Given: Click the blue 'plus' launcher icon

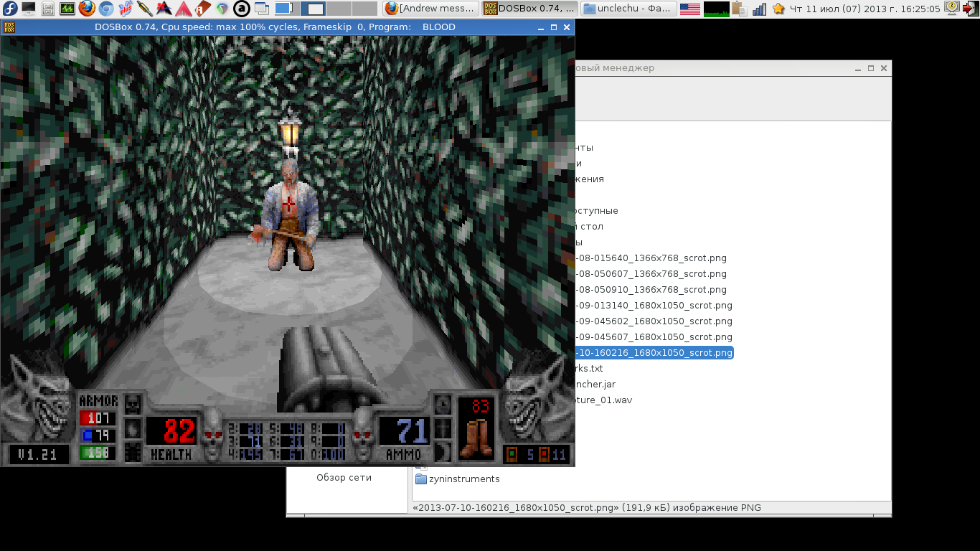Looking at the screenshot, I should pos(126,9).
